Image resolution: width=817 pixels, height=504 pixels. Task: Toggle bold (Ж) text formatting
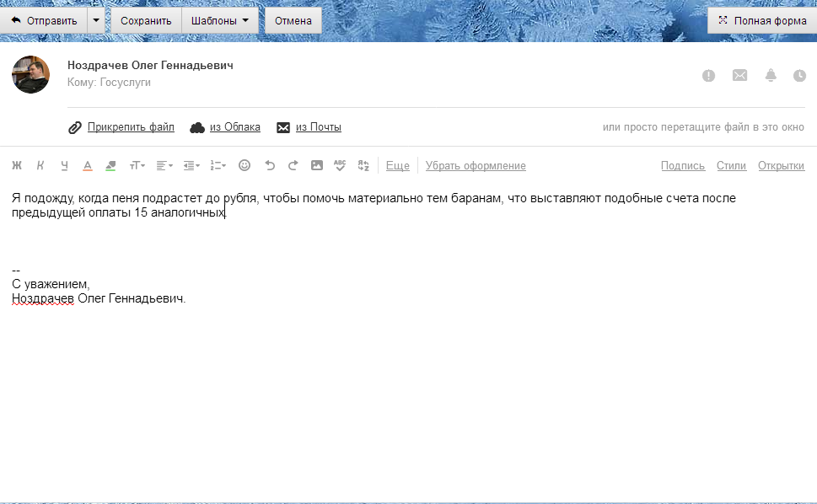[x=17, y=166]
